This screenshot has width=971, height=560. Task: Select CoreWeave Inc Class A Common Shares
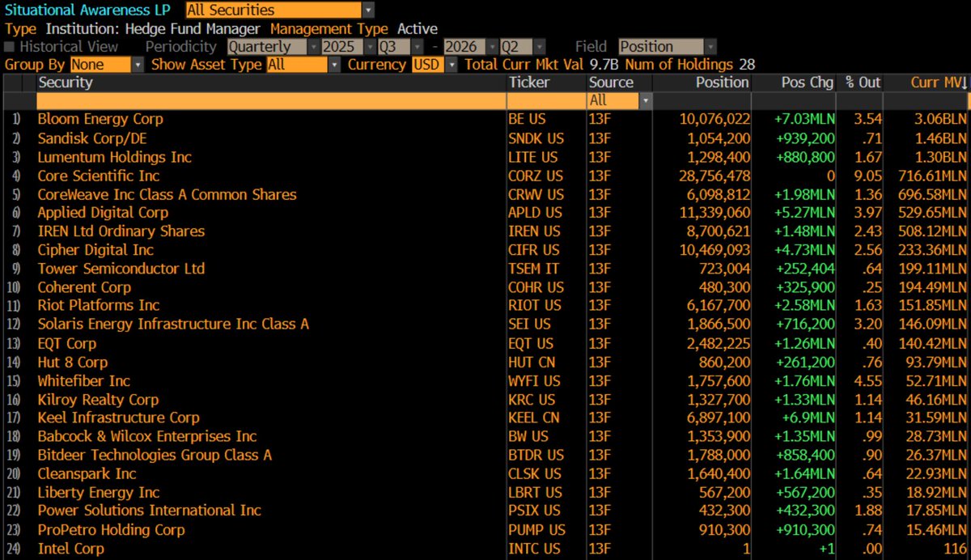click(x=167, y=194)
